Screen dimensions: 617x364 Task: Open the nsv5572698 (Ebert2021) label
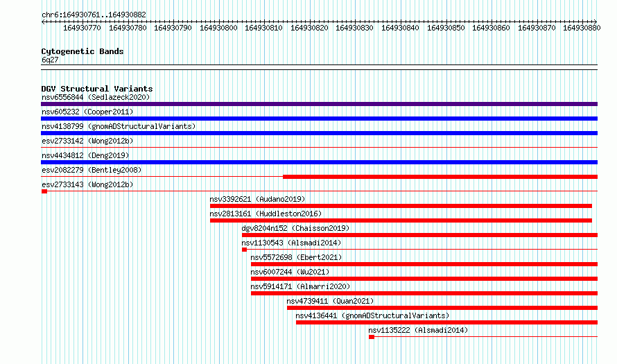tap(296, 257)
